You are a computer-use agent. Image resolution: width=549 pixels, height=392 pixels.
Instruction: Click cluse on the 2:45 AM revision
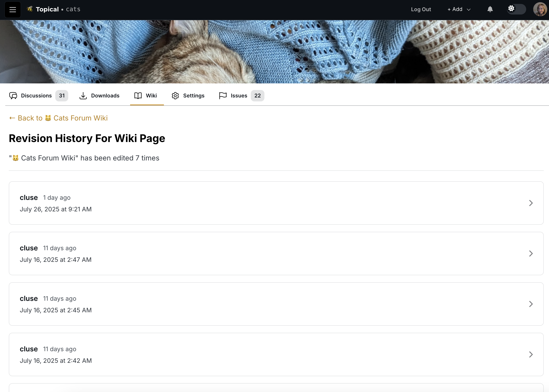(x=29, y=298)
